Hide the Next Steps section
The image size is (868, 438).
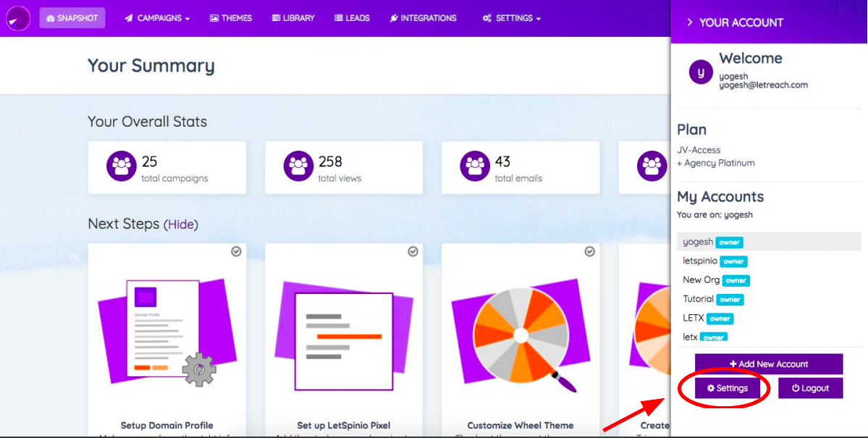pyautogui.click(x=180, y=224)
